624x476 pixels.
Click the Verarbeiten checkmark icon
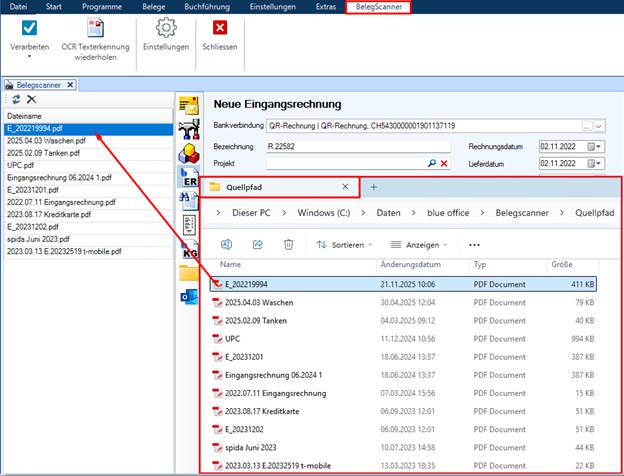(x=29, y=28)
